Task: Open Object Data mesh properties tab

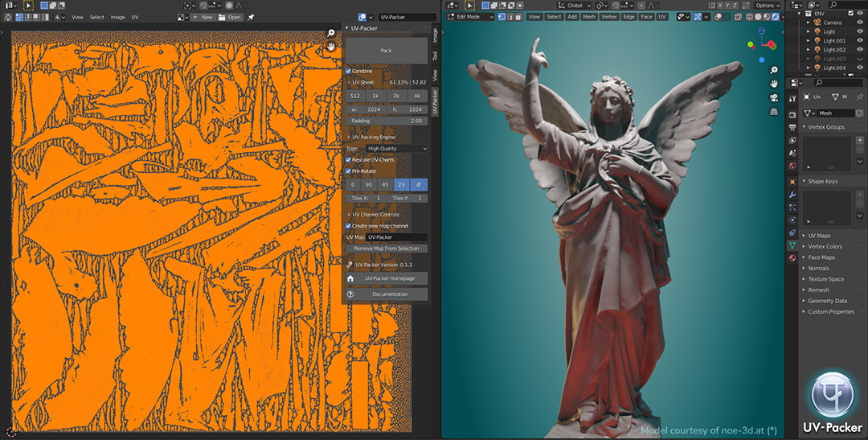Action: [792, 245]
